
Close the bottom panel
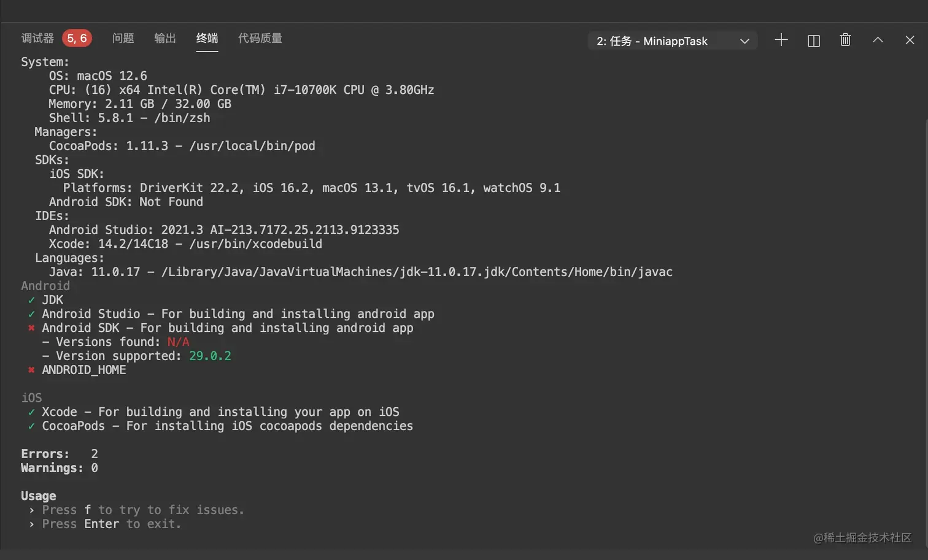pyautogui.click(x=910, y=40)
